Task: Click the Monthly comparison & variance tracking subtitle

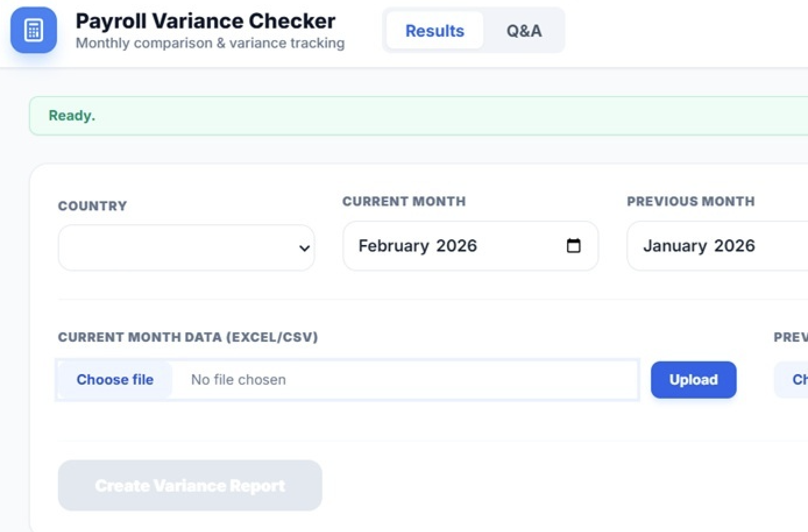Action: 210,43
